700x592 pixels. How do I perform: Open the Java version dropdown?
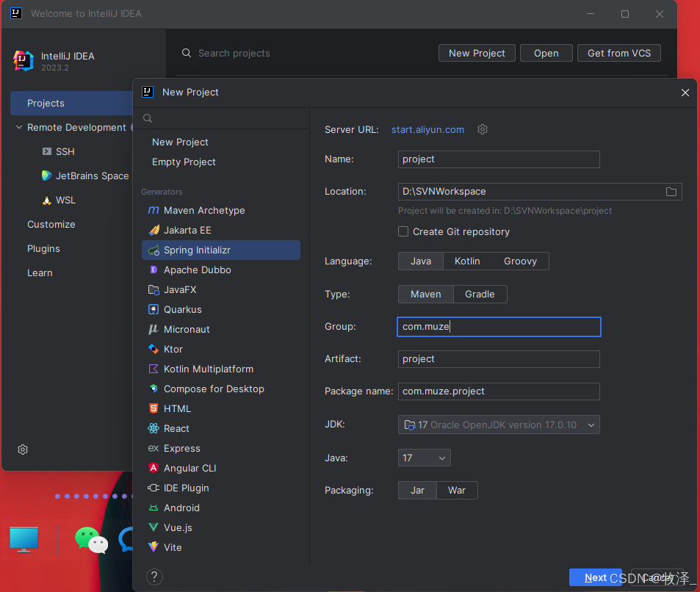(424, 458)
